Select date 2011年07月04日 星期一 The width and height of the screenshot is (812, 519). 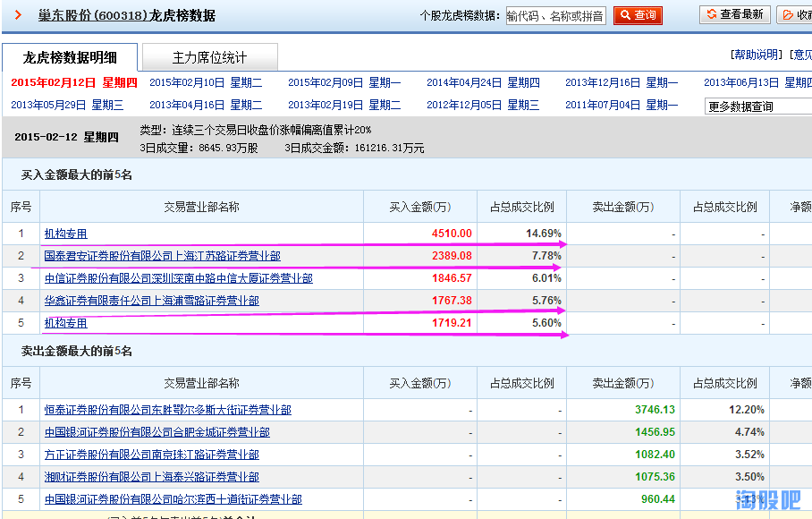622,105
